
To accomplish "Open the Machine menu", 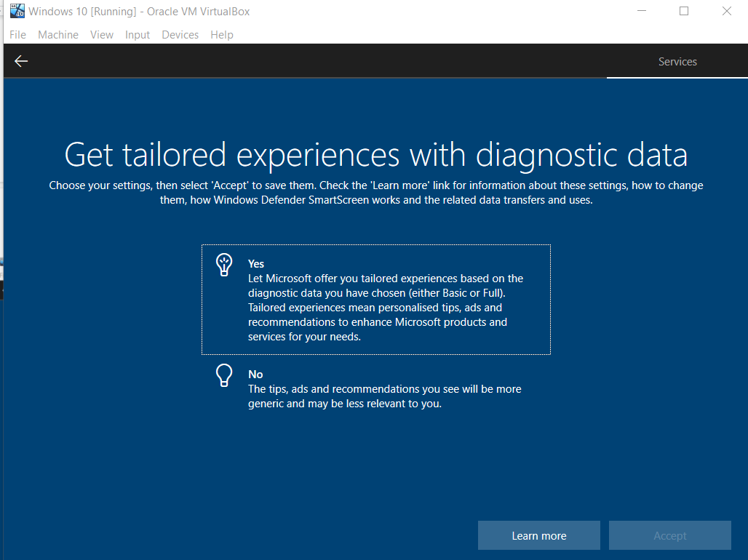I will pos(58,35).
